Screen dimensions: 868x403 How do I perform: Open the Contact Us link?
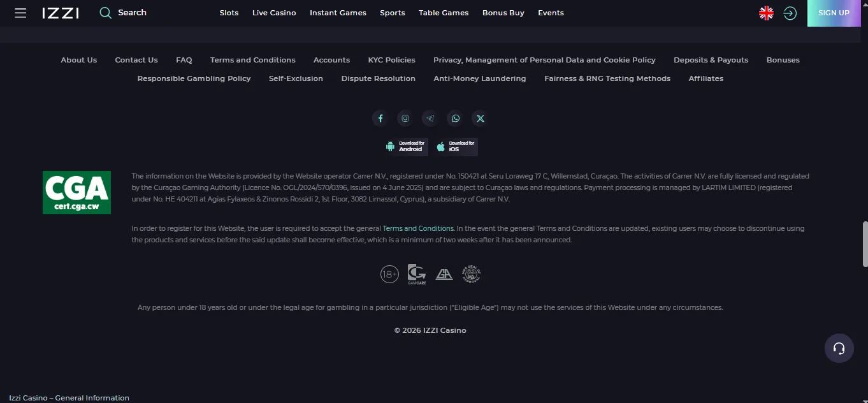[136, 60]
